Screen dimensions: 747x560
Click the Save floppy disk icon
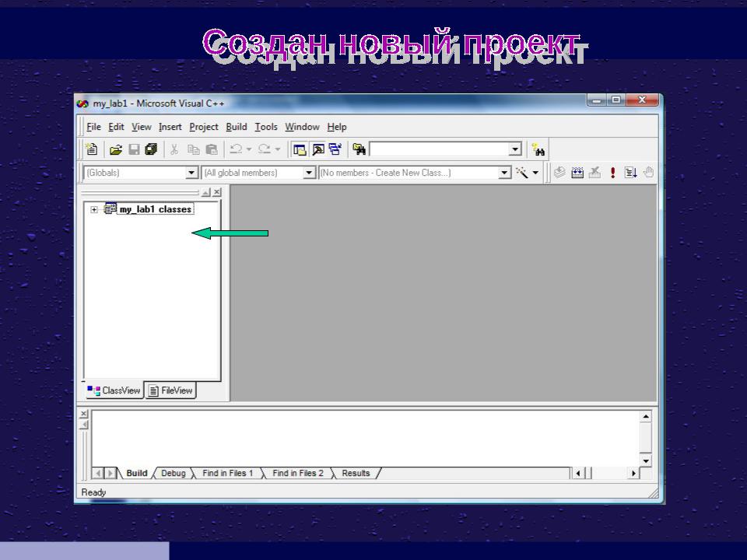coord(134,149)
